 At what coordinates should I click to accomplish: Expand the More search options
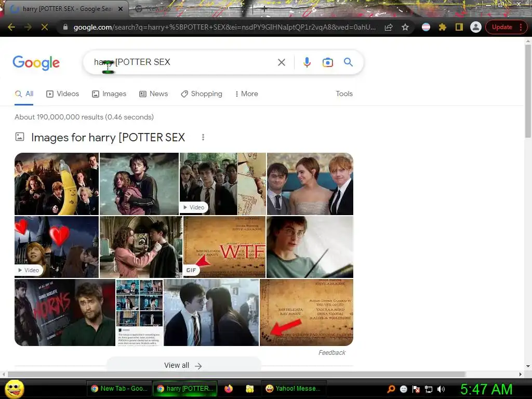coord(247,94)
